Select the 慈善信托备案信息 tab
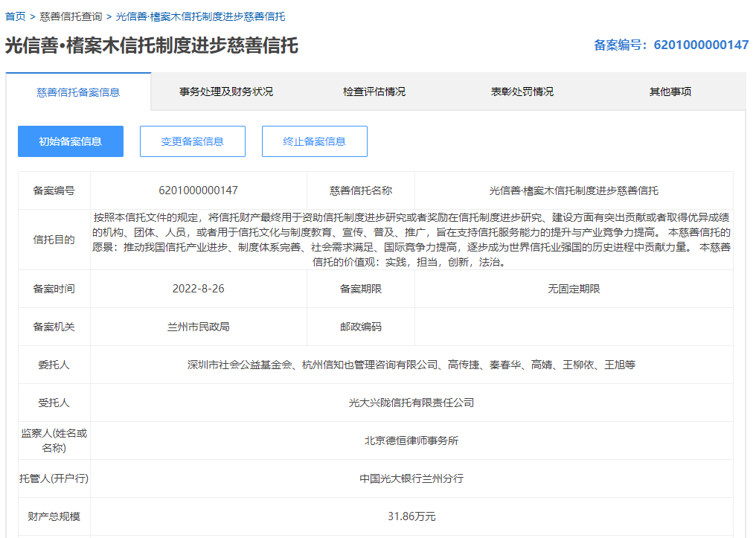The image size is (756, 538). 78,92
